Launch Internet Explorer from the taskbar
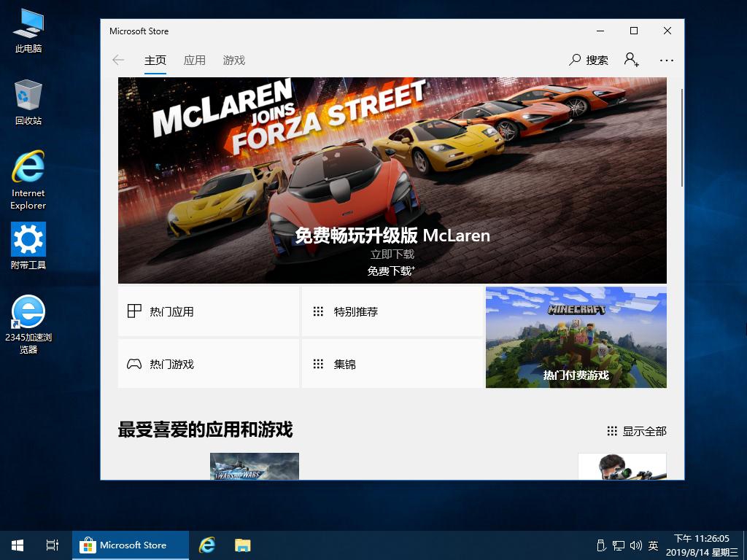Screen dimensions: 747x560 coord(206,545)
